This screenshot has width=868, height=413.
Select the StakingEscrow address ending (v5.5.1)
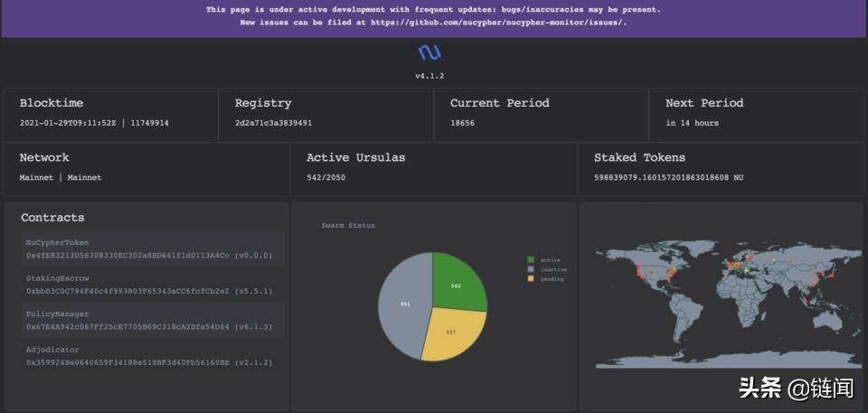coord(149,291)
